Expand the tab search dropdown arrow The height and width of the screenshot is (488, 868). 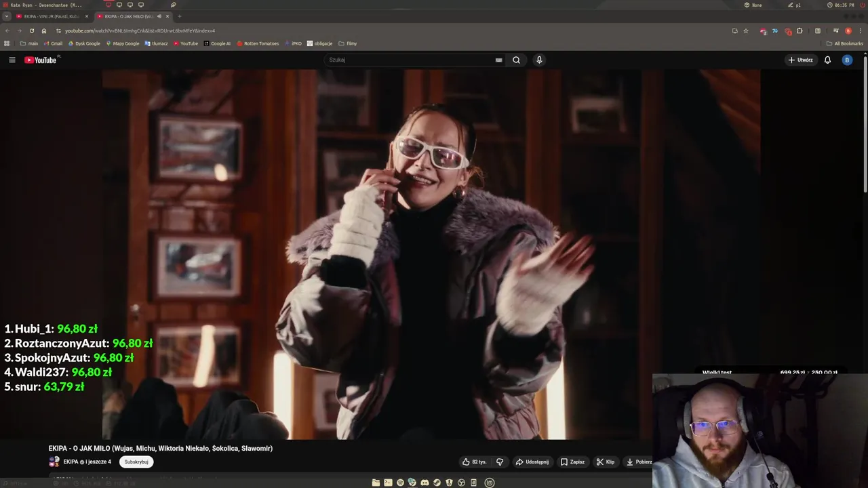[7, 16]
